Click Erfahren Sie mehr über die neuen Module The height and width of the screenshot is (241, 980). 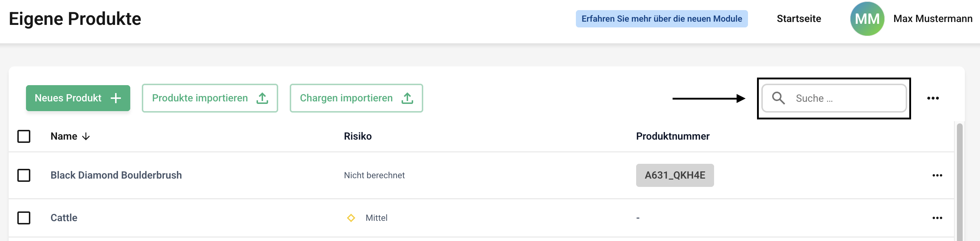click(x=661, y=19)
